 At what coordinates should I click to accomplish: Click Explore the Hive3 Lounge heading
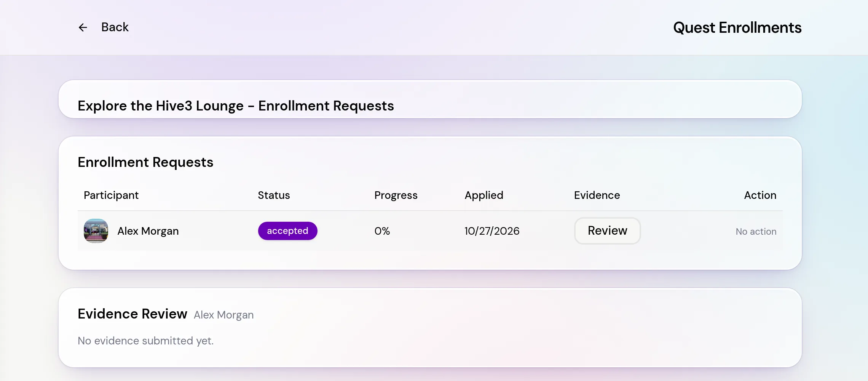click(236, 106)
